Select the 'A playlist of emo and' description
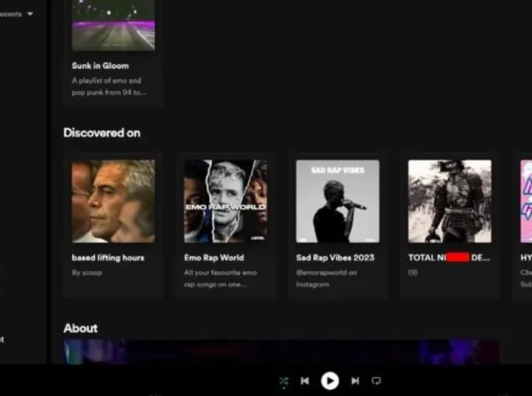Image resolution: width=532 pixels, height=396 pixels. point(109,87)
